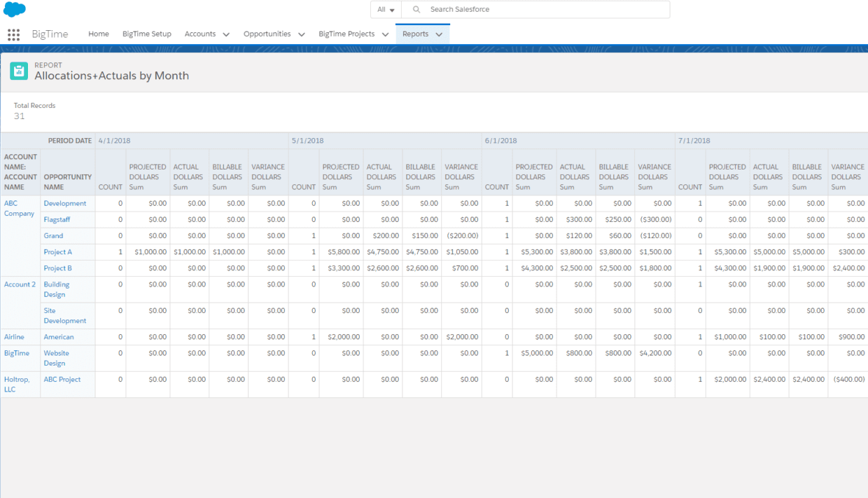Open the Accounts dropdown arrow

click(226, 34)
